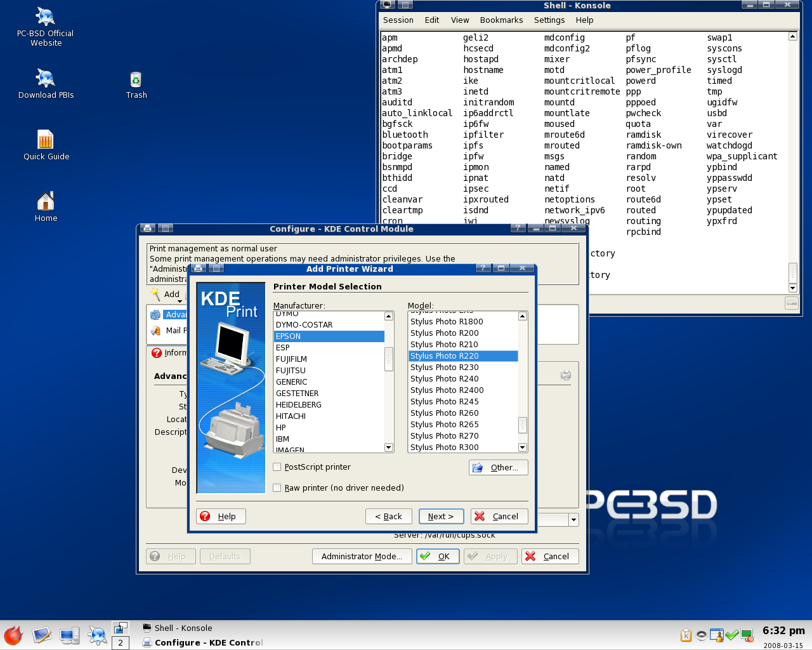Click the Model list scrollbar thumb
Image resolution: width=812 pixels, height=650 pixels.
(x=523, y=425)
